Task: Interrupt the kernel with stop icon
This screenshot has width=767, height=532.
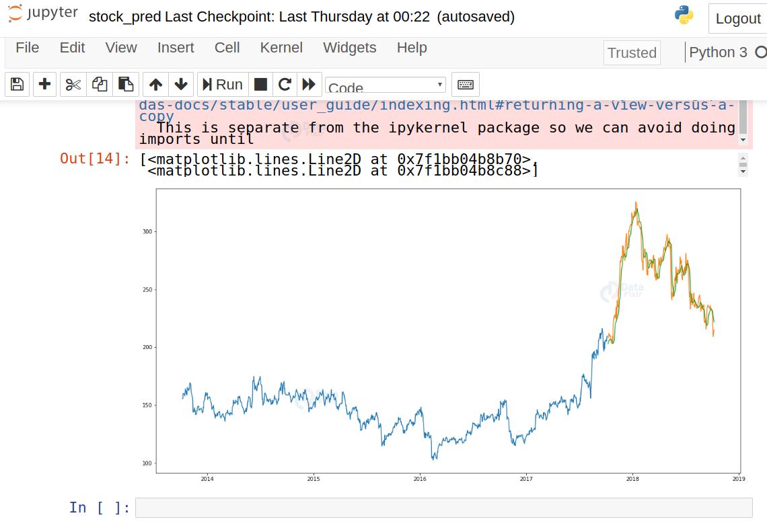Action: pyautogui.click(x=260, y=84)
